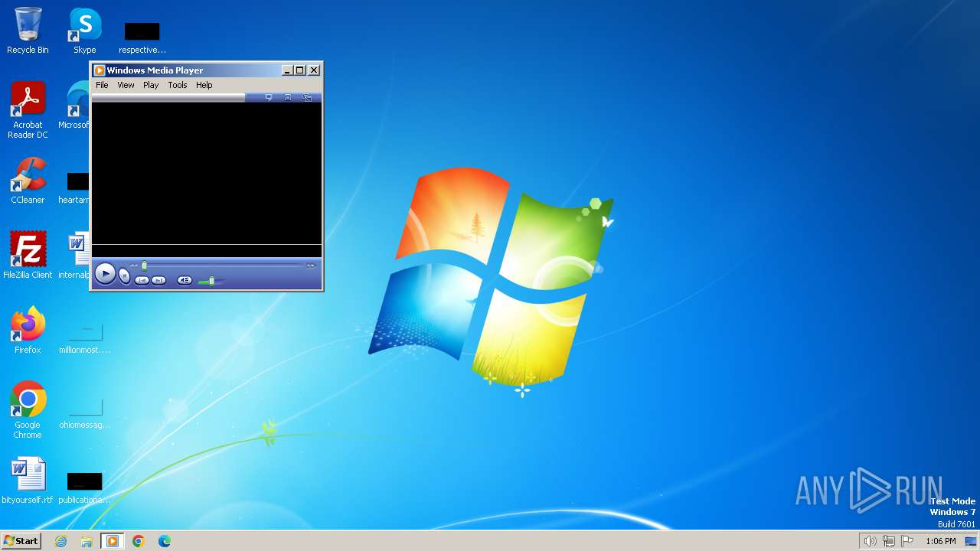Click Media Player taskbar button

(x=113, y=541)
